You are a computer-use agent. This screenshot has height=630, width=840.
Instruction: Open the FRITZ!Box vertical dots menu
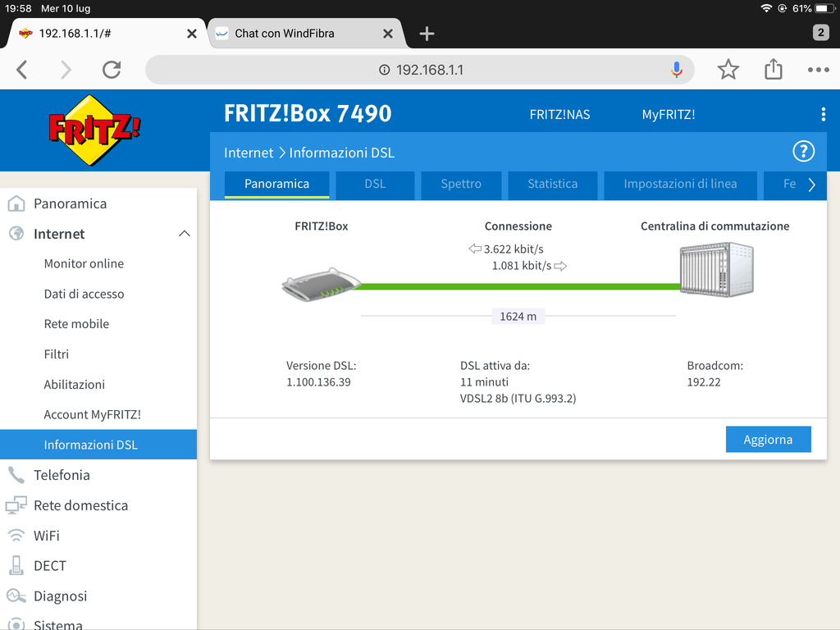(823, 114)
